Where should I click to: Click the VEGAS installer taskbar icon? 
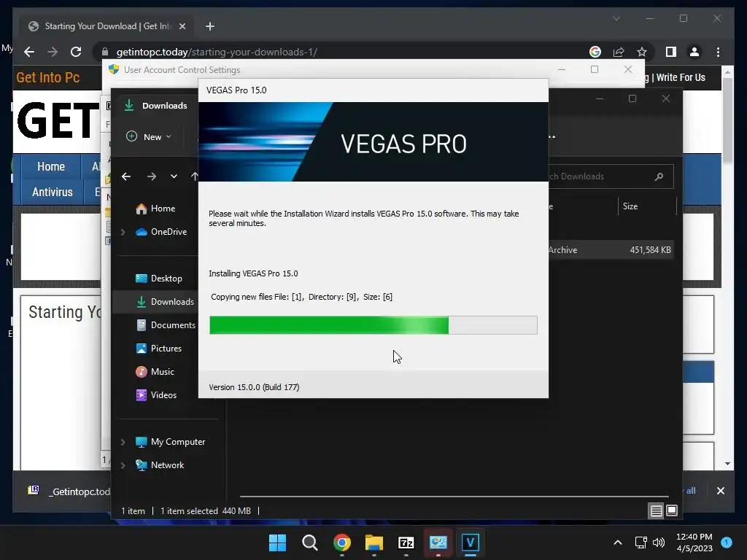471,542
